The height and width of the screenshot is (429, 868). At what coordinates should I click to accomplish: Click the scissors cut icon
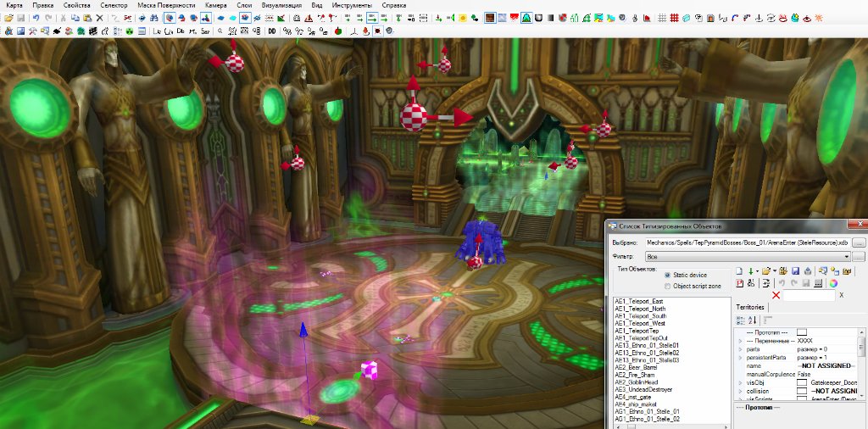[x=63, y=18]
